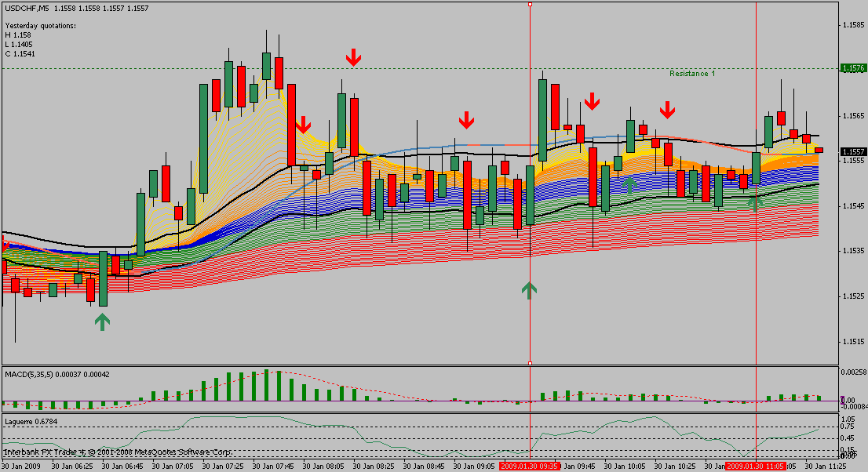Click the 0.00258 MACD scale value

pyautogui.click(x=854, y=372)
